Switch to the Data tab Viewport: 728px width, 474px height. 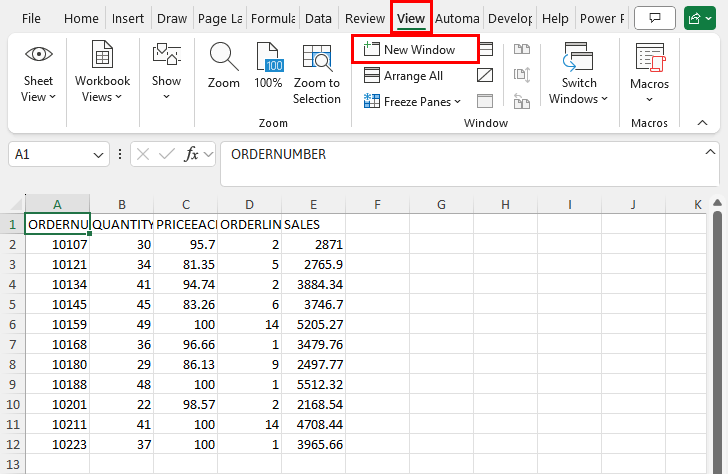point(318,19)
